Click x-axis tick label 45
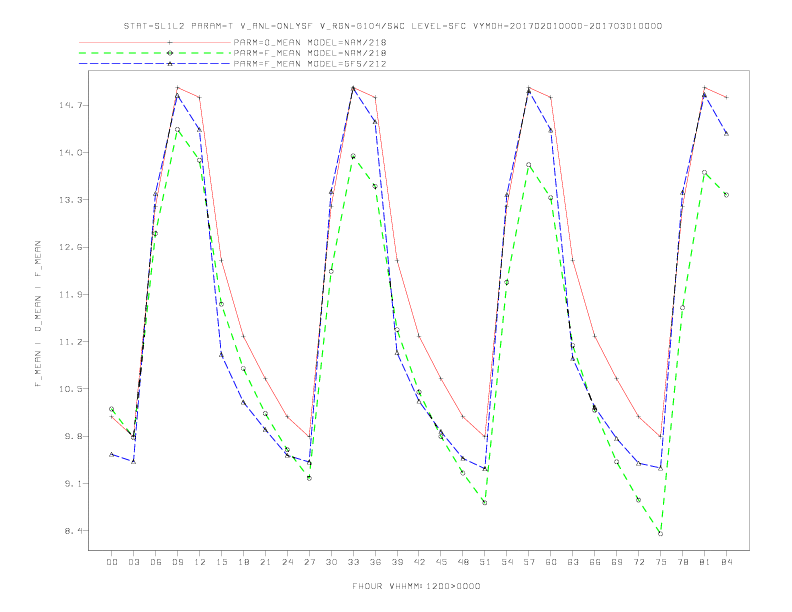The image size is (792, 612). tap(441, 562)
